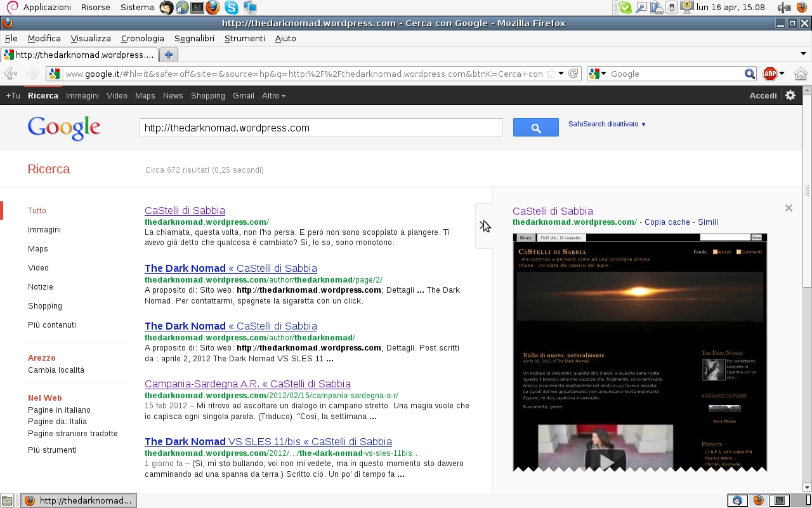Viewport: 812px width, 508px height.
Task: Open the Strumenti menu
Action: tap(245, 38)
